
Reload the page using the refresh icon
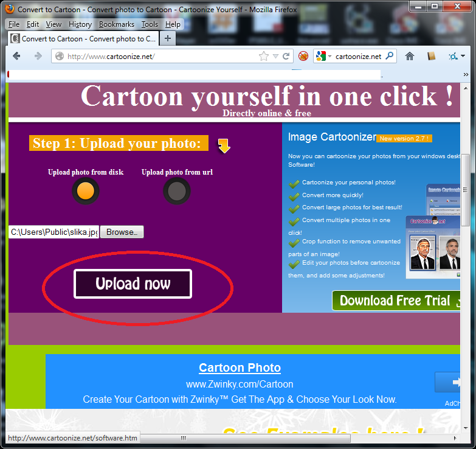click(287, 56)
